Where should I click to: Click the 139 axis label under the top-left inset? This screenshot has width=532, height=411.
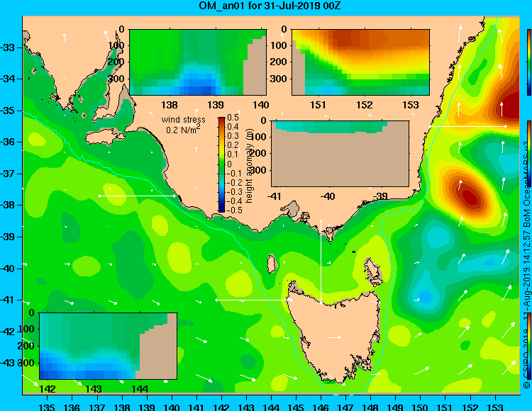(x=216, y=105)
